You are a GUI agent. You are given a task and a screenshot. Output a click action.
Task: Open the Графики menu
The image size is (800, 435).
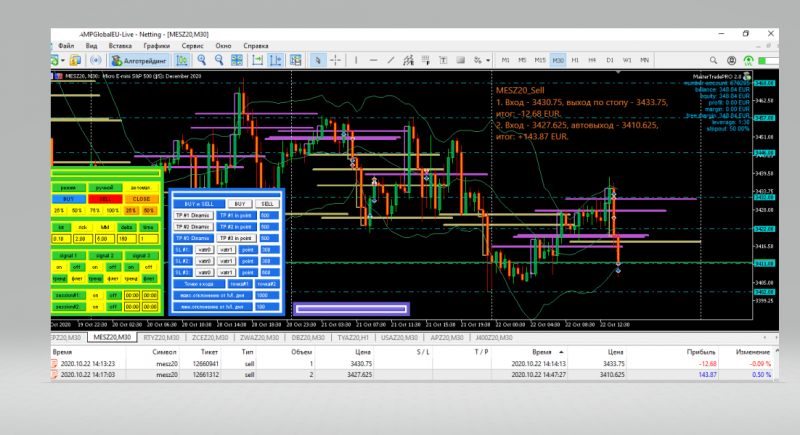tap(157, 46)
